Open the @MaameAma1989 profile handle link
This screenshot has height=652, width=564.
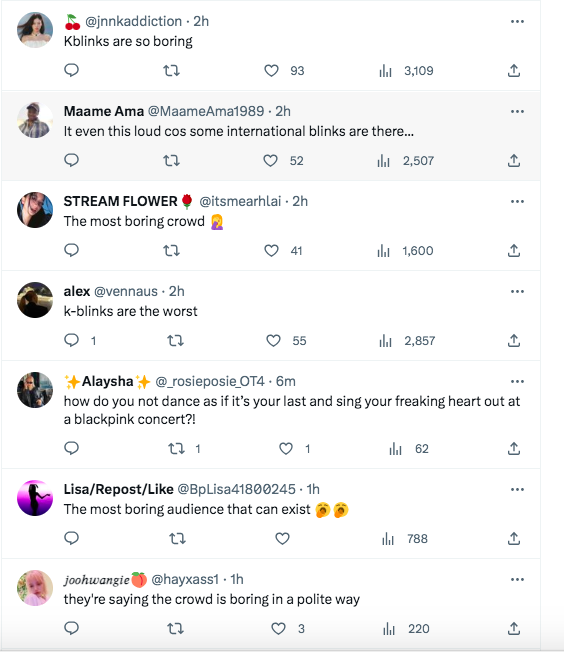(206, 111)
